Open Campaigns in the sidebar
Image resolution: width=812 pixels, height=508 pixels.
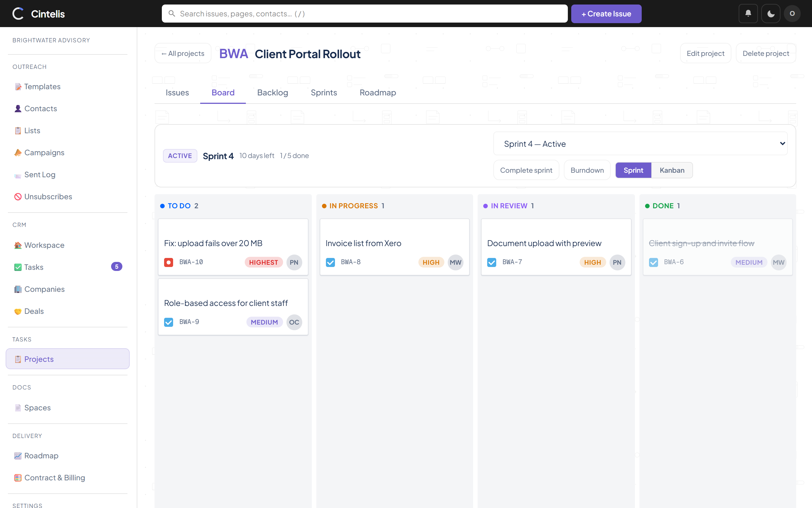(68, 152)
